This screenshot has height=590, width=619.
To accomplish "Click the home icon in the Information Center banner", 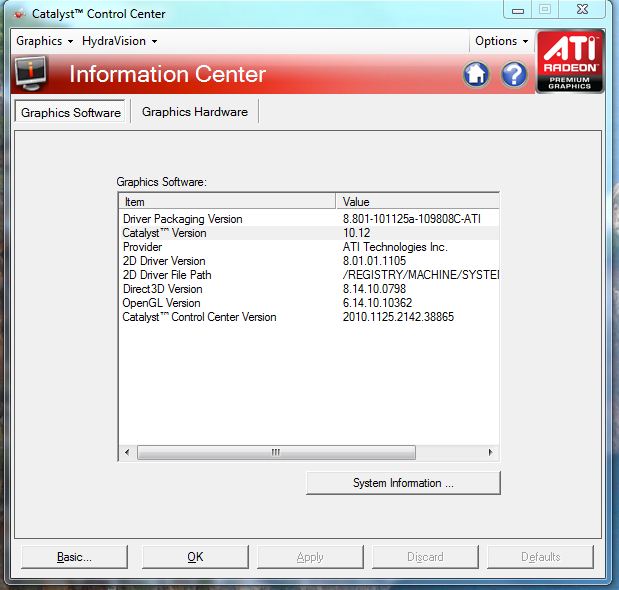I will tap(476, 74).
